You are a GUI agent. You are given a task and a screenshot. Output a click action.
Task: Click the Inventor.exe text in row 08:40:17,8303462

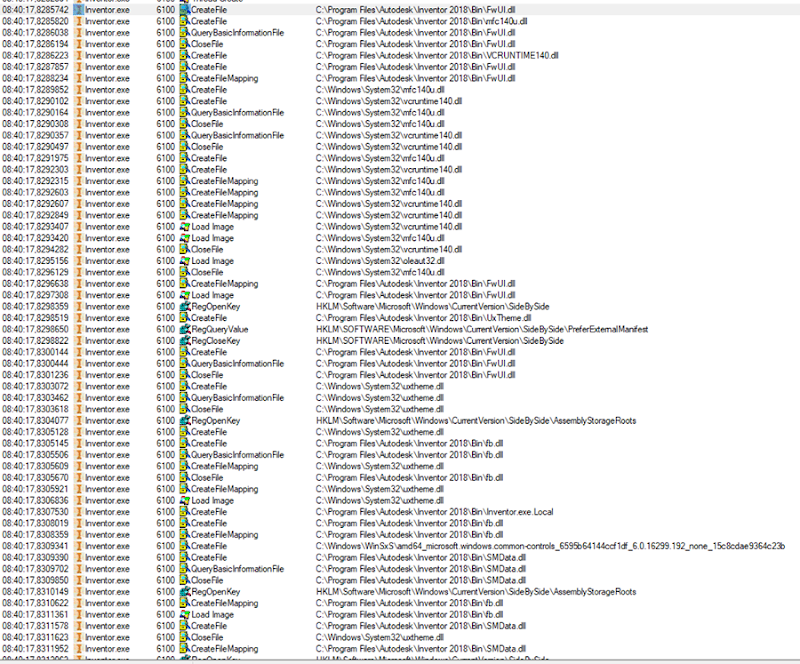(x=107, y=398)
